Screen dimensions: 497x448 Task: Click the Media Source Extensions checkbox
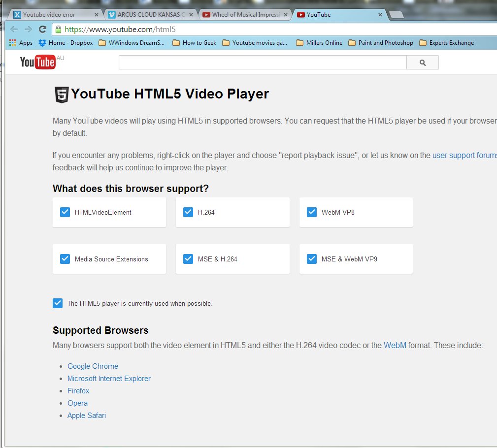[x=65, y=259]
